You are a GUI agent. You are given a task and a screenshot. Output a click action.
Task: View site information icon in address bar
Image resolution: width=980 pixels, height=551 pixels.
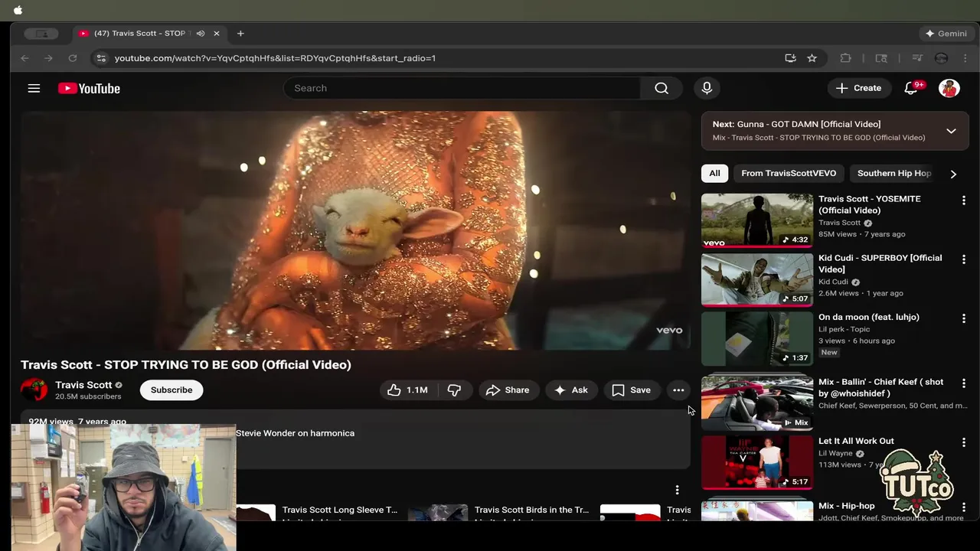click(x=100, y=58)
